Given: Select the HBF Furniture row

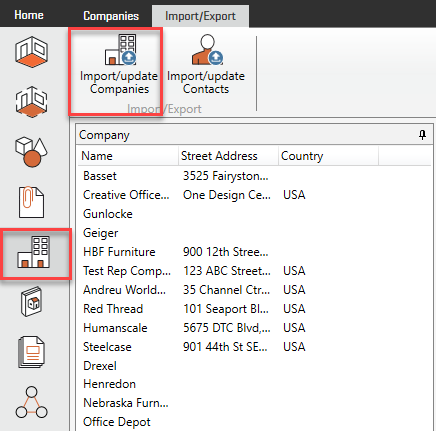Looking at the screenshot, I should 255,252.
